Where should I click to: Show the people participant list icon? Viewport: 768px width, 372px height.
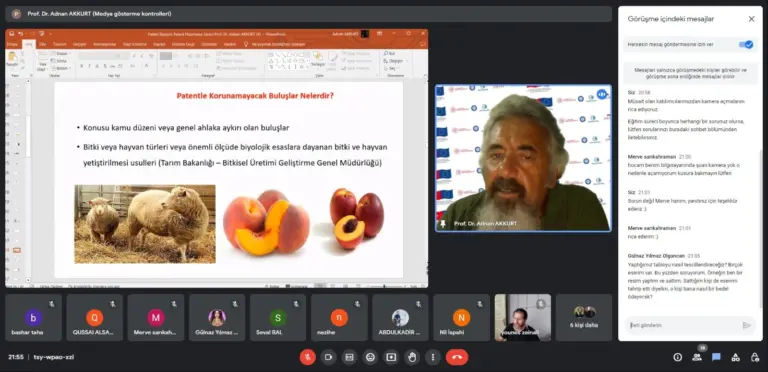pyautogui.click(x=696, y=357)
